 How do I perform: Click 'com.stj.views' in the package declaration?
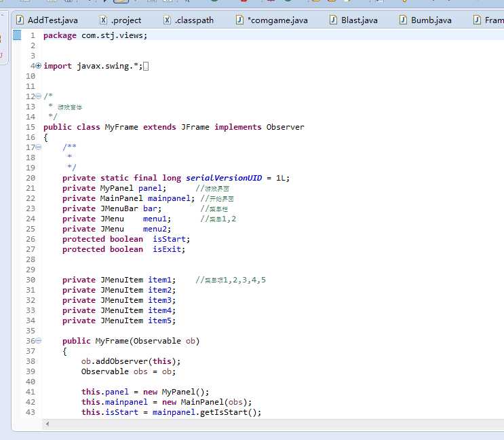[x=112, y=35]
